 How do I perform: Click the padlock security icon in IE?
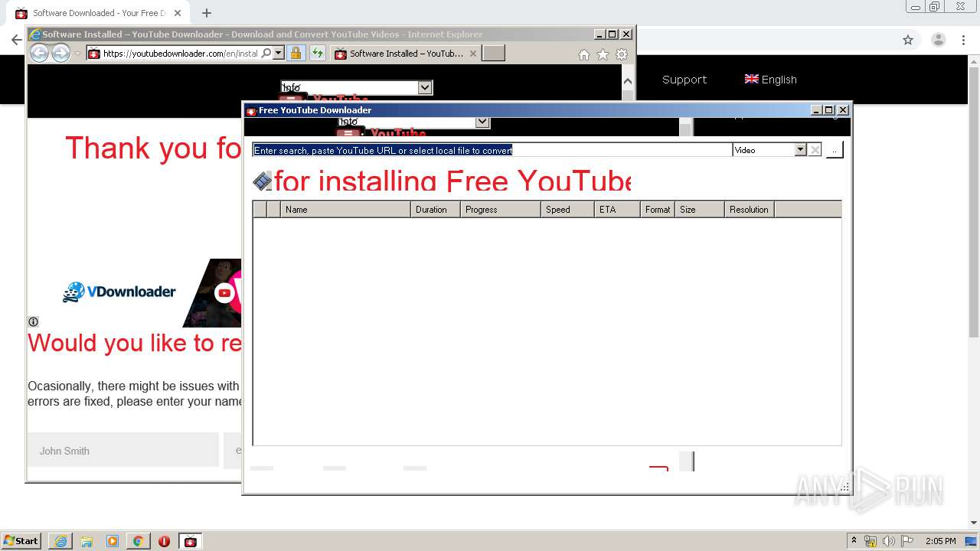click(x=296, y=53)
